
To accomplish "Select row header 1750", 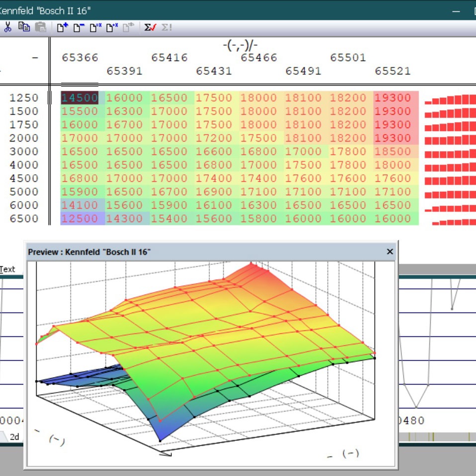I will click(24, 124).
